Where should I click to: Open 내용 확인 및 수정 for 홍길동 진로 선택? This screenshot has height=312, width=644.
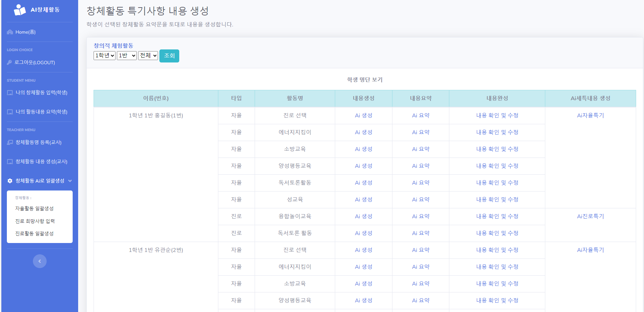coord(497,116)
